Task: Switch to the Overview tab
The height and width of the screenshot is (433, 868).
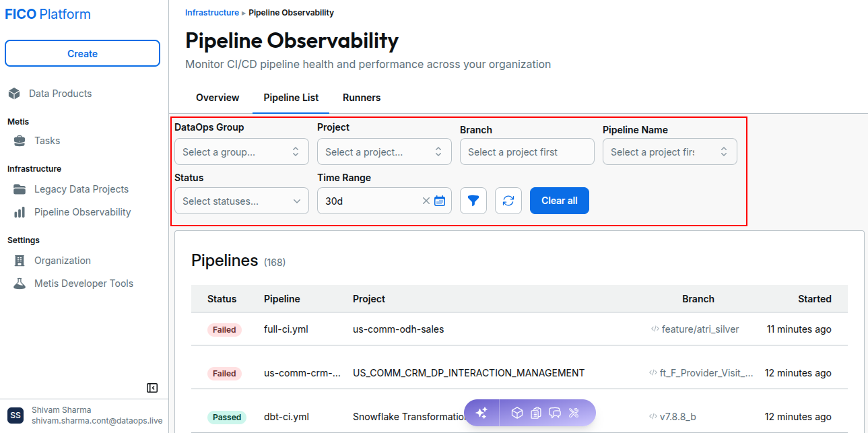Action: tap(218, 98)
